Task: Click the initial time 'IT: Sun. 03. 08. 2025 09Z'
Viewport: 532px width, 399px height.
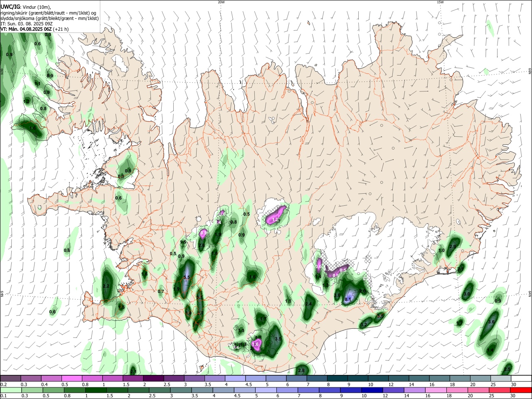Action: [26, 24]
